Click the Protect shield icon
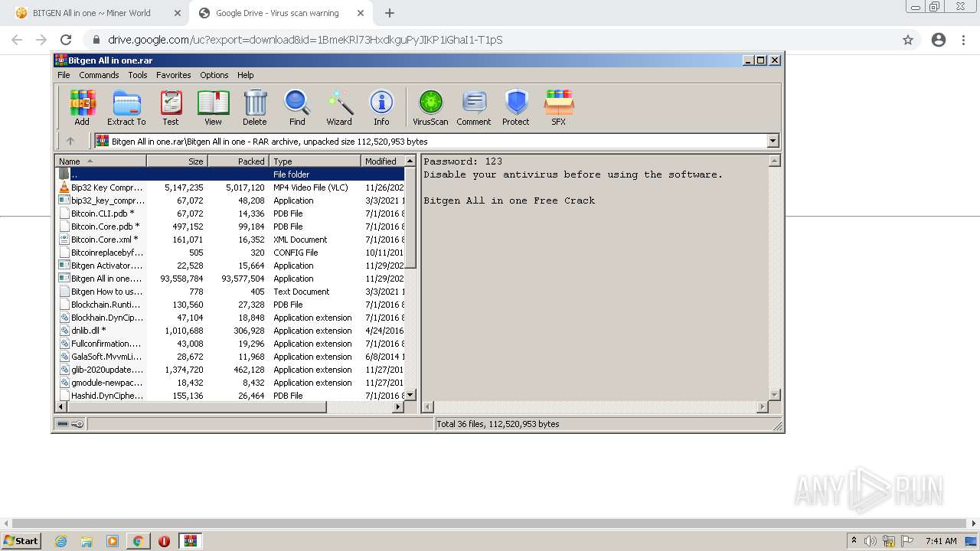980x551 pixels. pyautogui.click(x=516, y=107)
